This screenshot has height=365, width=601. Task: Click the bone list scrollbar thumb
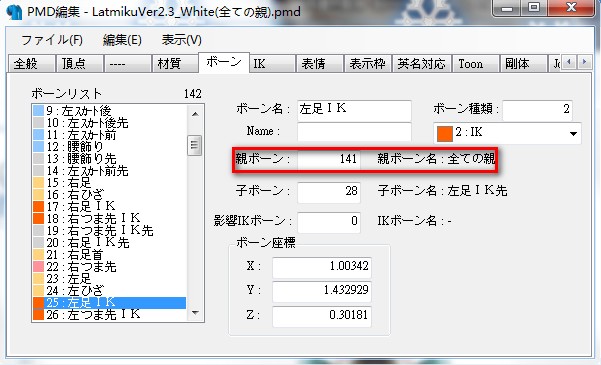[195, 145]
